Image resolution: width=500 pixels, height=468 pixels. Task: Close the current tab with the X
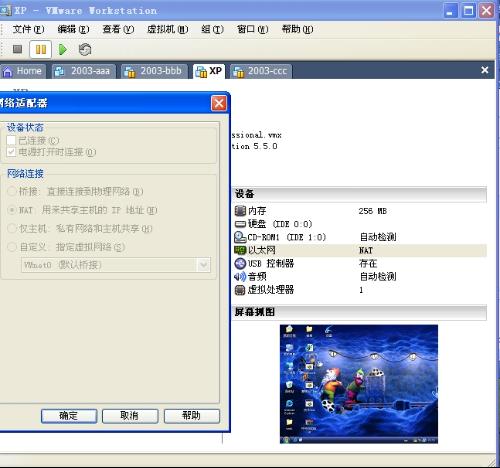[485, 70]
